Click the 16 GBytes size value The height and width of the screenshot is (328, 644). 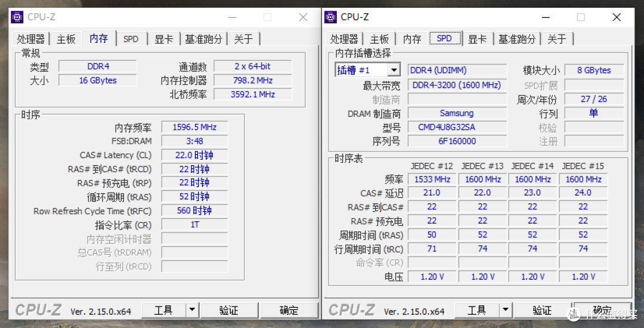(x=98, y=81)
